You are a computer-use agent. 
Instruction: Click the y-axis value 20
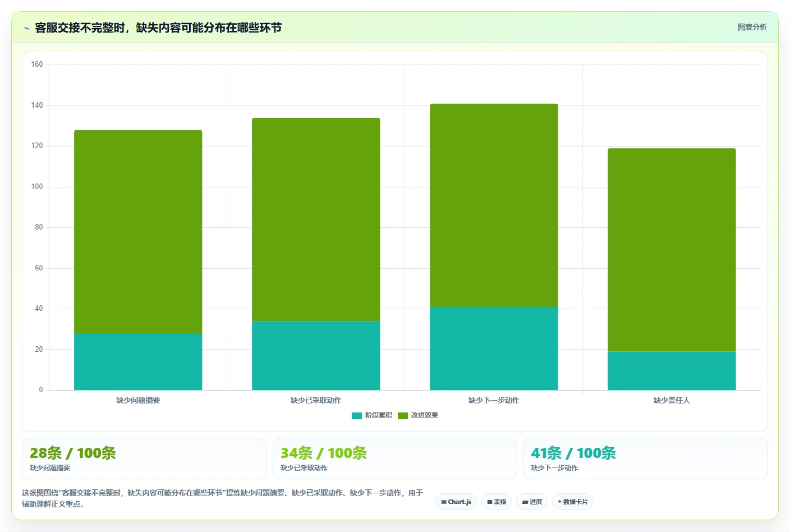(39, 350)
